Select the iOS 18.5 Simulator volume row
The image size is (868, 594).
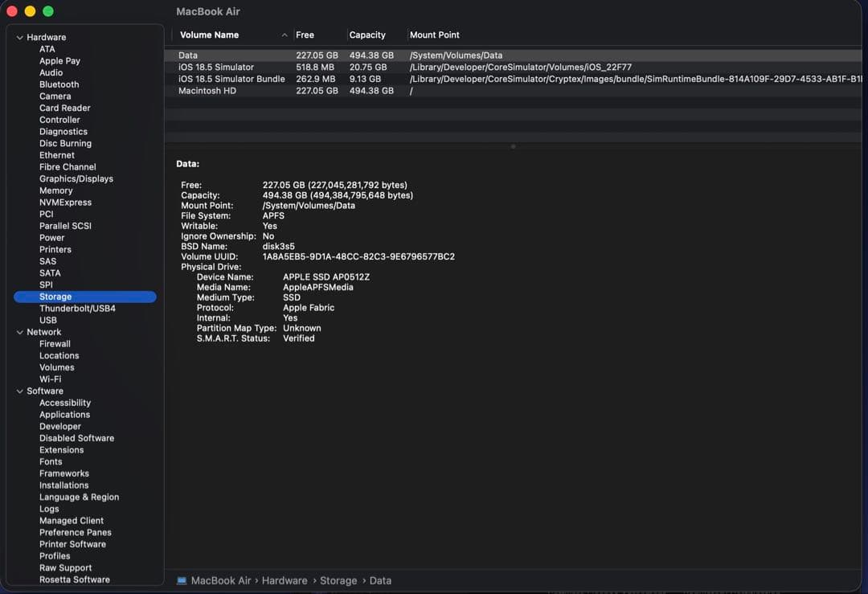215,68
